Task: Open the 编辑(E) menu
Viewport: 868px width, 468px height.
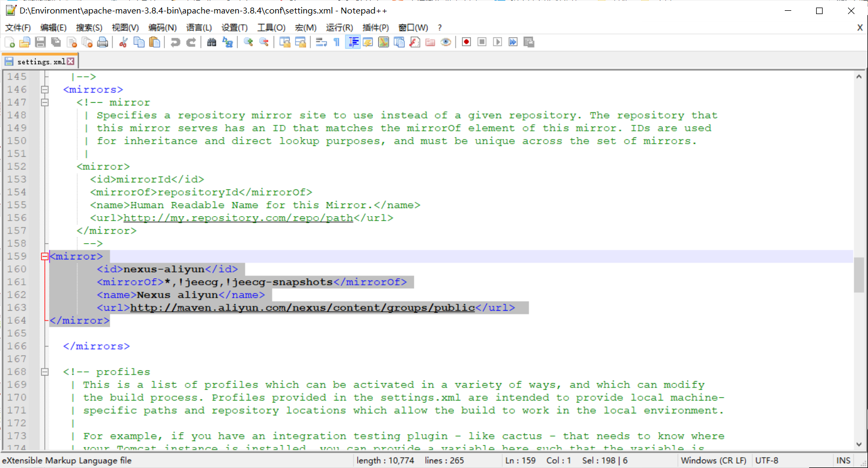Action: click(x=54, y=28)
